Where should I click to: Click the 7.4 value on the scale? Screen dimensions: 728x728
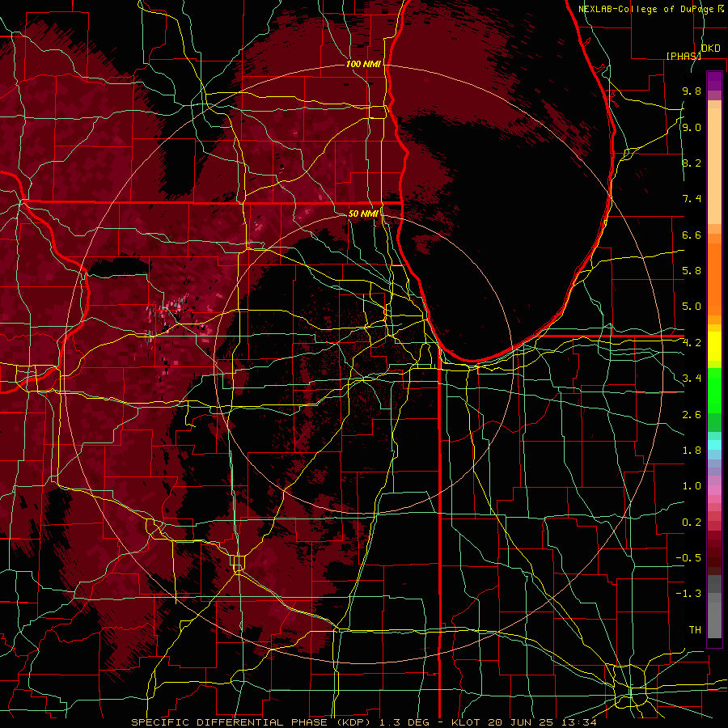coord(692,199)
